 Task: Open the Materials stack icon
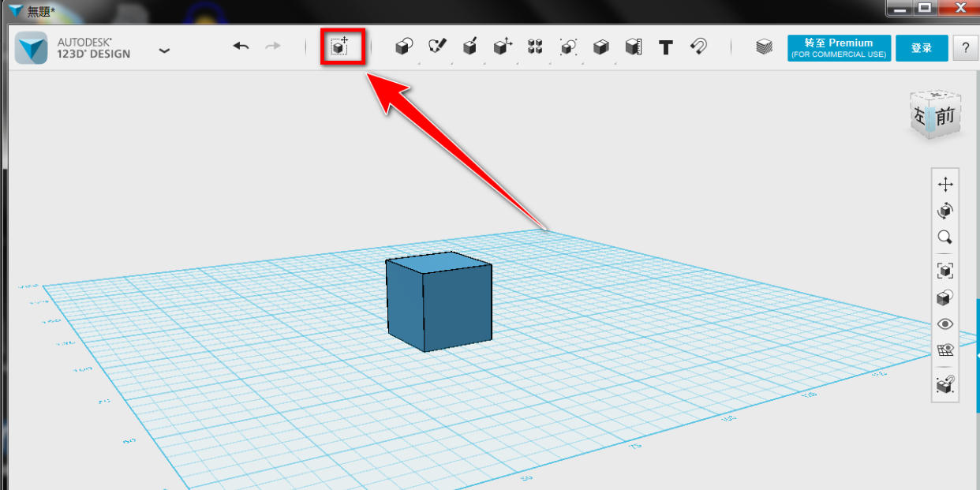(x=764, y=47)
